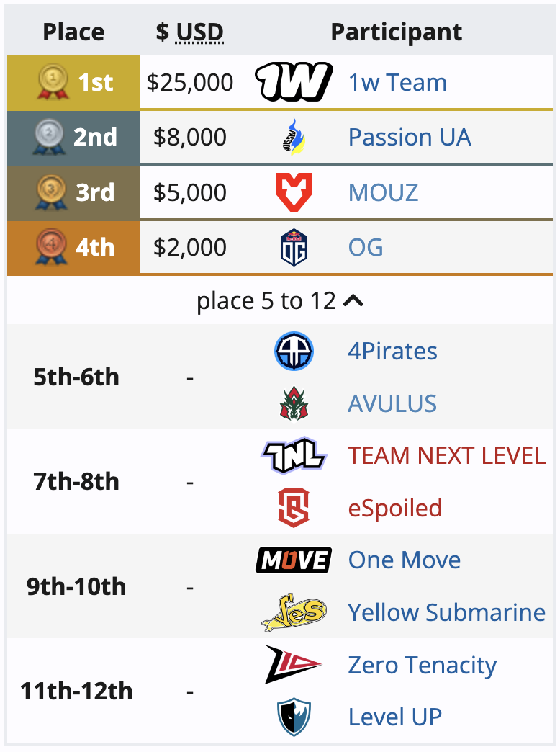Image resolution: width=560 pixels, height=752 pixels.
Task: Click the red MOUZ heart logo
Action: coord(294,192)
